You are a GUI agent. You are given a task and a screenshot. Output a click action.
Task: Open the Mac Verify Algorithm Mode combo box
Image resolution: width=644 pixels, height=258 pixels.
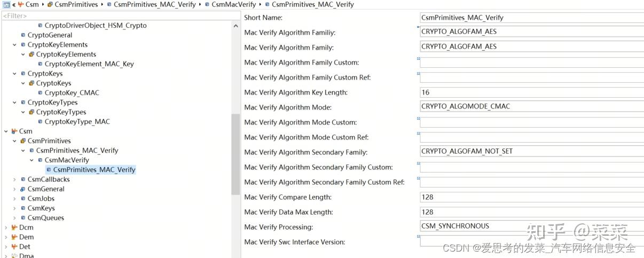[532, 106]
